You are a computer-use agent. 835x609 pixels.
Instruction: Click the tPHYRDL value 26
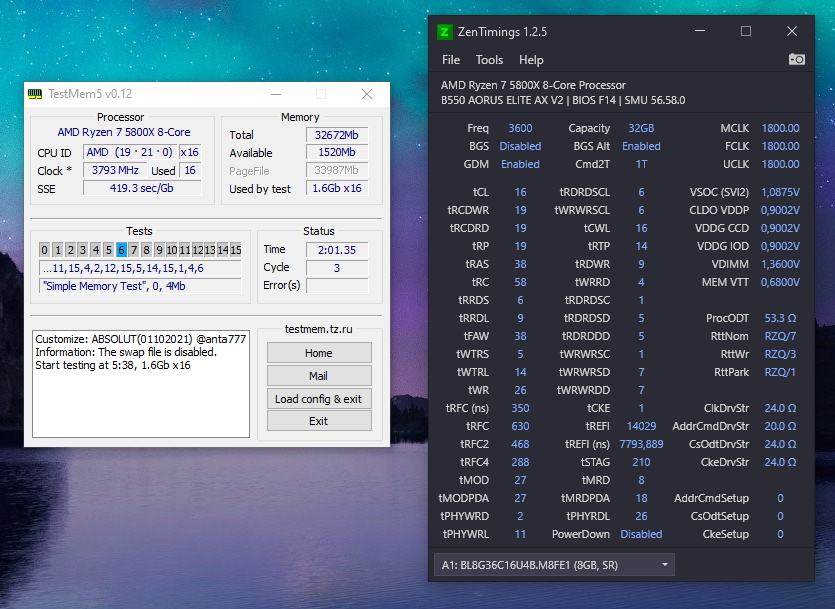pyautogui.click(x=641, y=516)
